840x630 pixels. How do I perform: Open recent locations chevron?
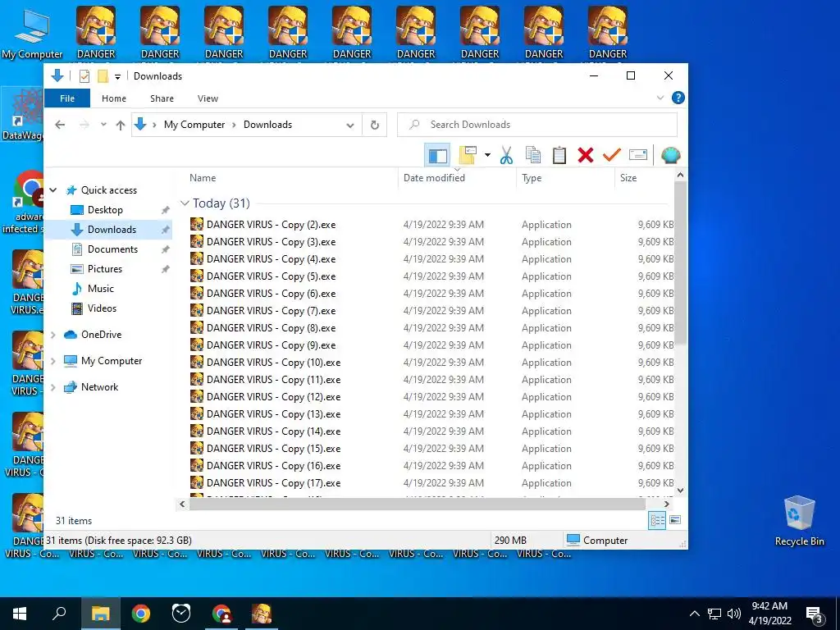(x=103, y=125)
